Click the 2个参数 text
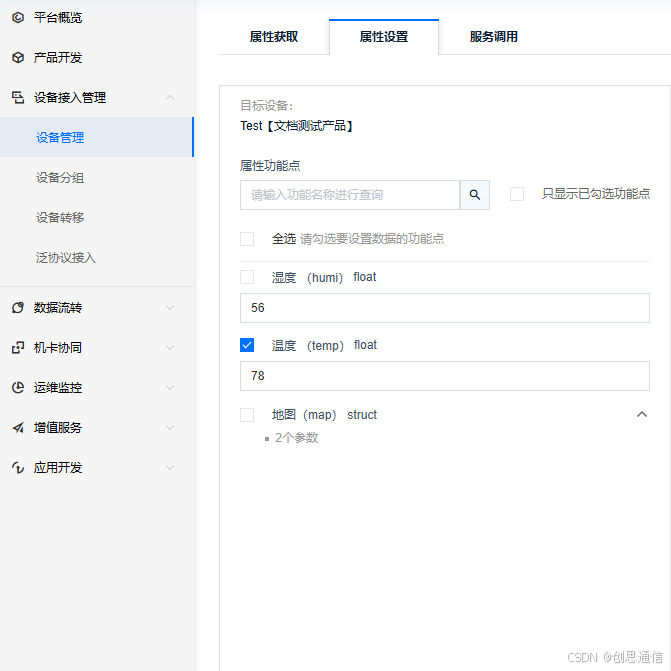 296,438
